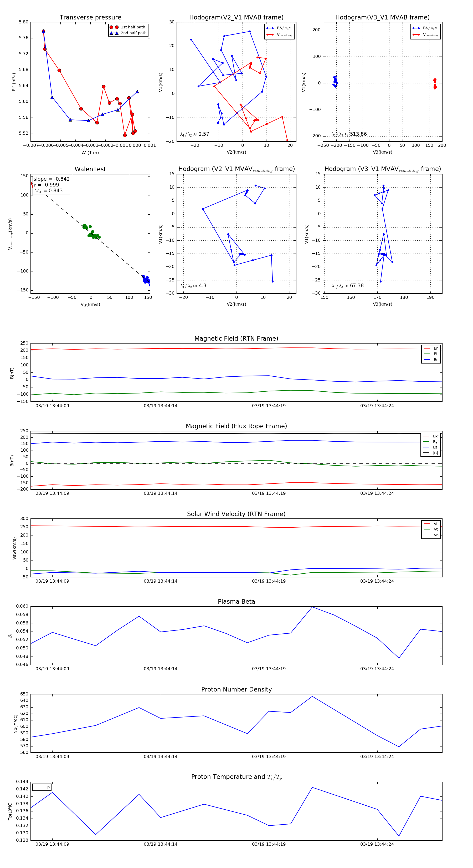The width and height of the screenshot is (473, 868).
Task: Click the 'slope = -0.842' annotation
Action: point(52,179)
